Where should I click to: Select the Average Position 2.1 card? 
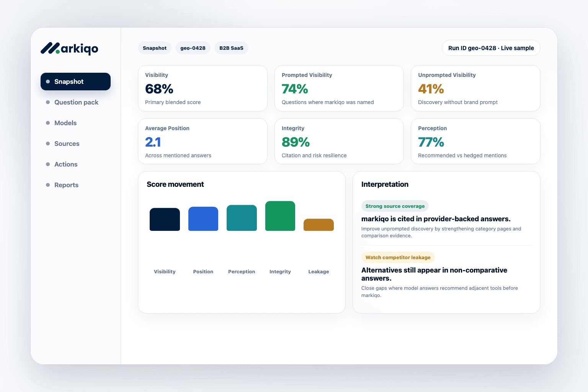pos(203,141)
